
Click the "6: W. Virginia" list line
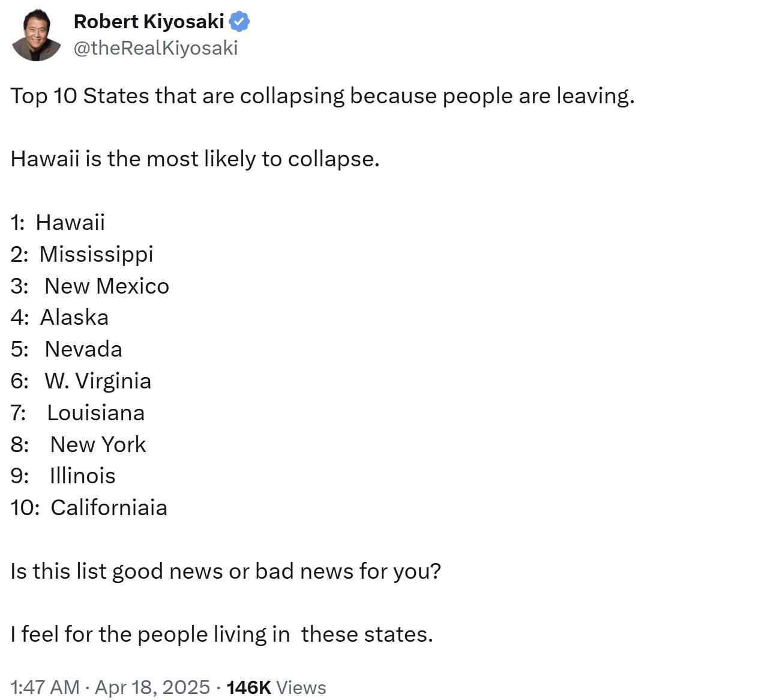[80, 381]
